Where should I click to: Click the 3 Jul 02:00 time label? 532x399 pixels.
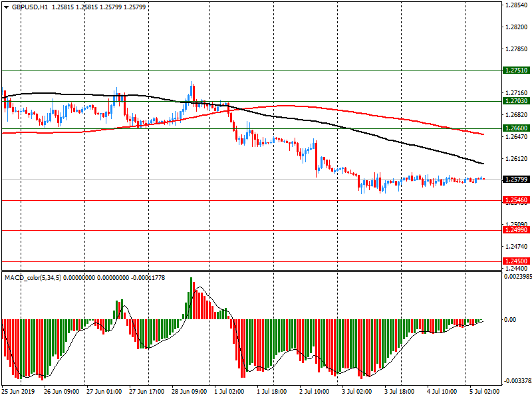click(x=356, y=391)
